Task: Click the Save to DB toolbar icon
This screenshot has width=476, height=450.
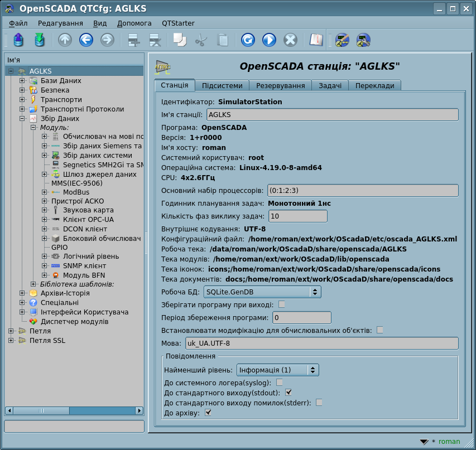Action: click(x=40, y=40)
